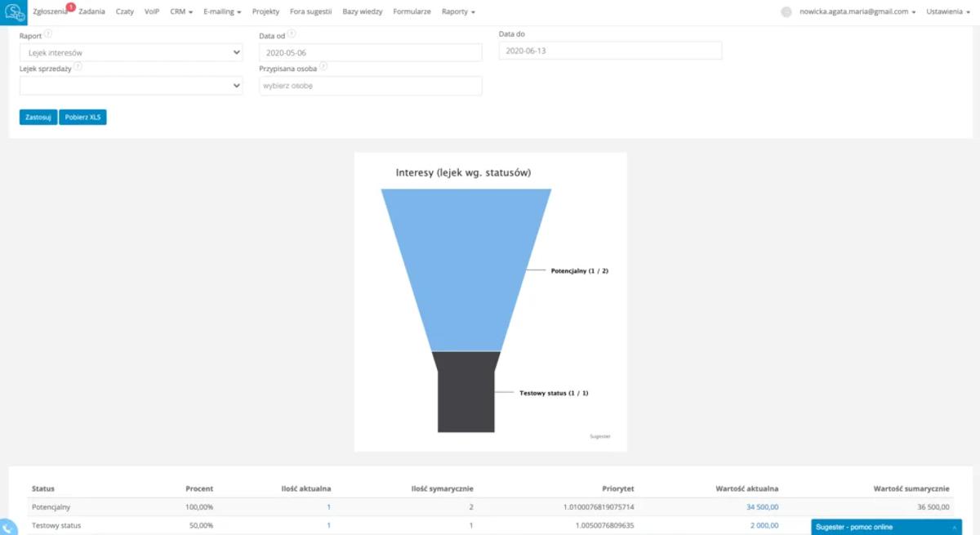Click the user avatar icon
Viewport: 980px width, 535px height.
click(x=786, y=12)
